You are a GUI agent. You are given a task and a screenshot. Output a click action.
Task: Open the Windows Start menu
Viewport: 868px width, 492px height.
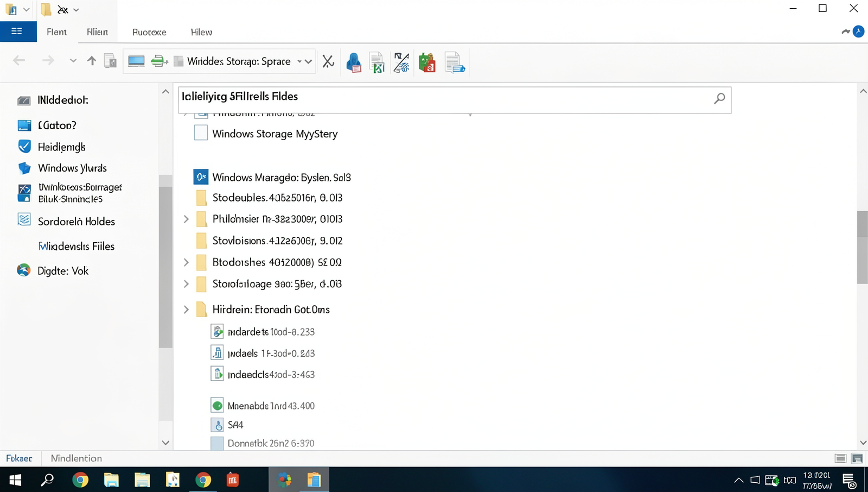point(15,480)
